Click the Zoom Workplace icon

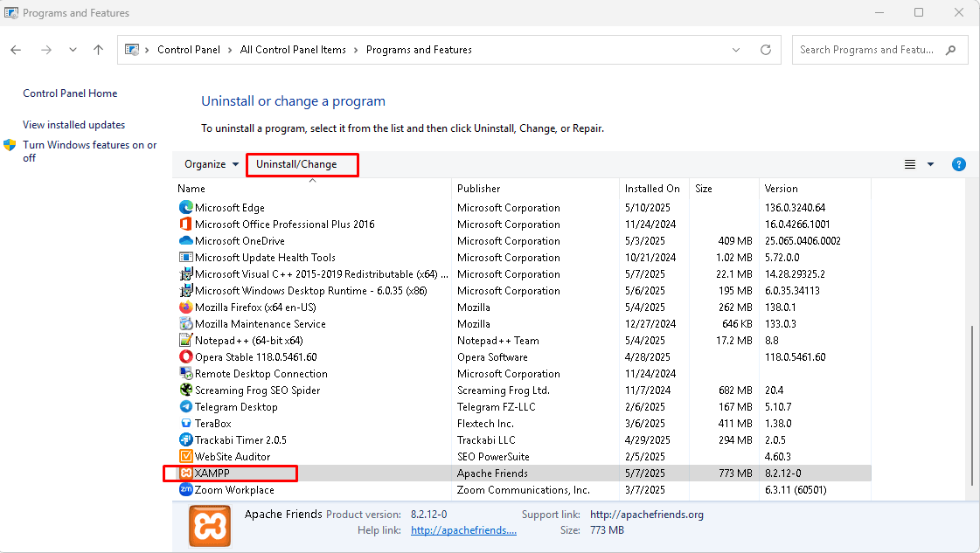(x=185, y=490)
